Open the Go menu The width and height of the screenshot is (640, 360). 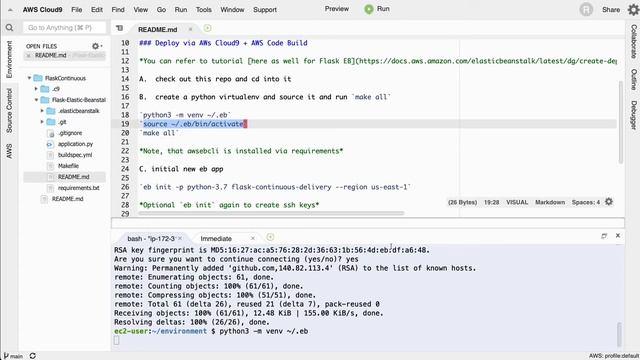click(x=161, y=9)
